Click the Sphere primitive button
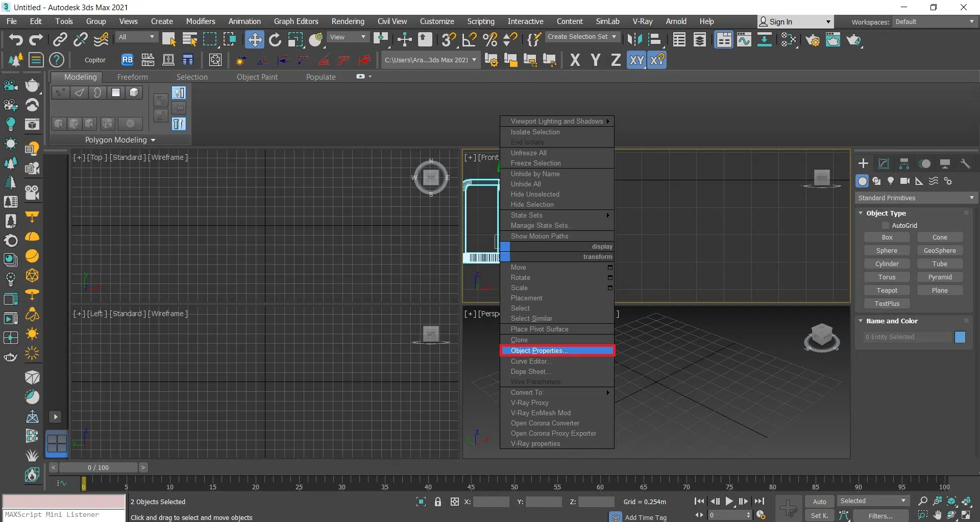Screen dimensions: 980x522 coord(887,251)
